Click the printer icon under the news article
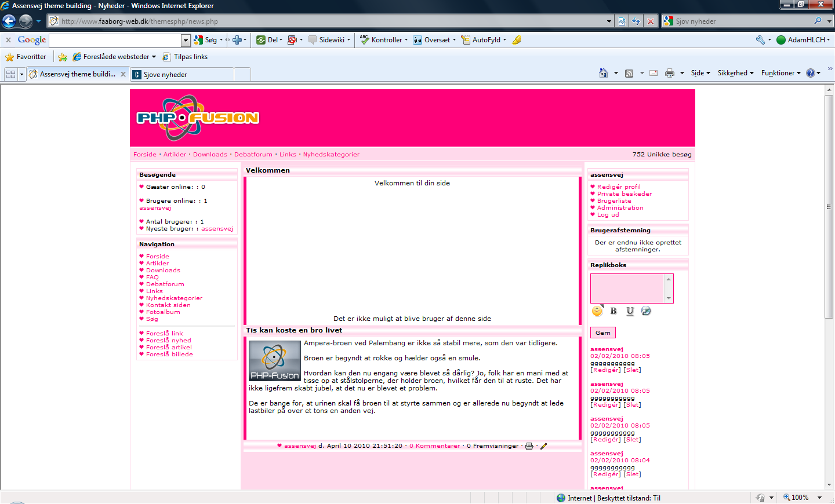The image size is (835, 504). pyautogui.click(x=529, y=446)
